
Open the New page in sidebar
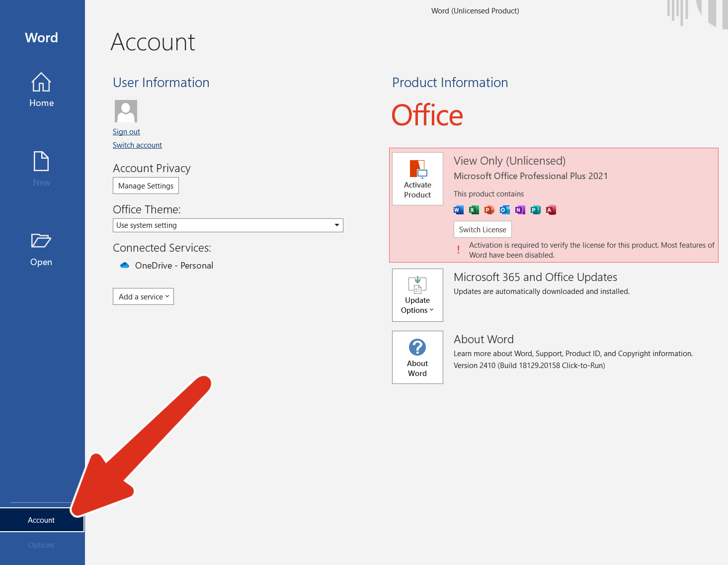[x=41, y=169]
